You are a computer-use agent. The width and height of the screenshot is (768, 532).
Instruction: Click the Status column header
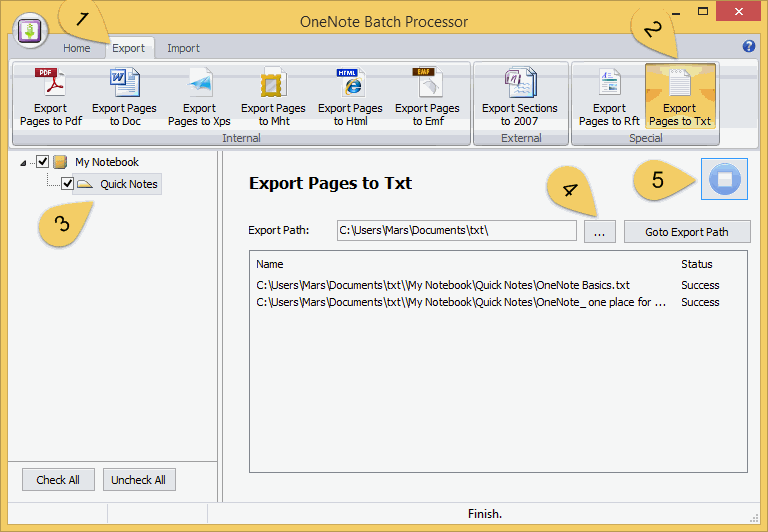696,264
